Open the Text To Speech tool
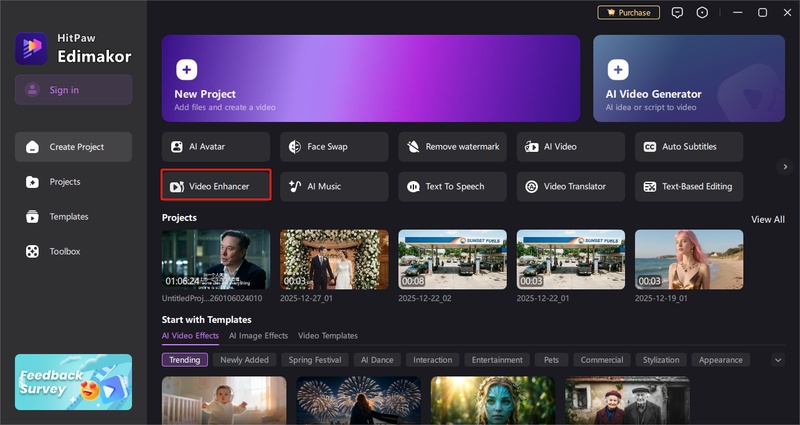Screen dimensions: 800x425 pyautogui.click(x=453, y=186)
